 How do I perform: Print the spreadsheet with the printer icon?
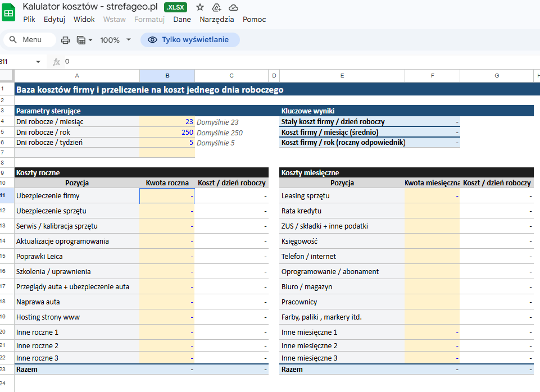point(65,40)
